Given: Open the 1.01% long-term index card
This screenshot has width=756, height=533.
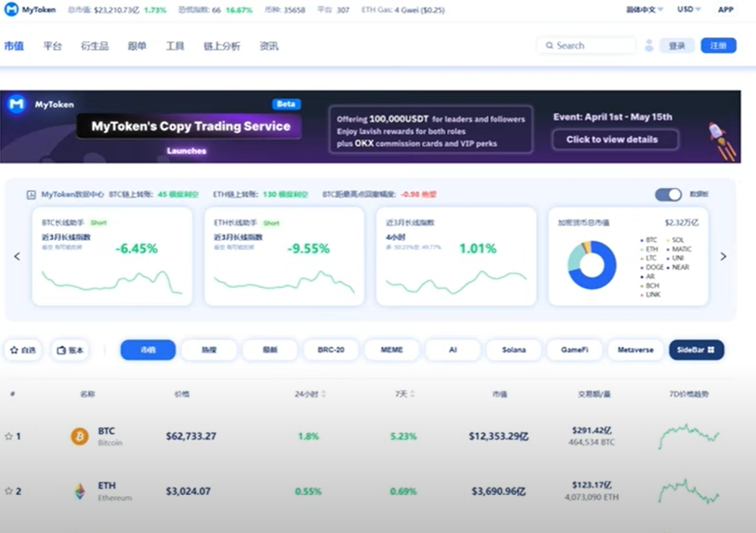Looking at the screenshot, I should click(x=456, y=256).
